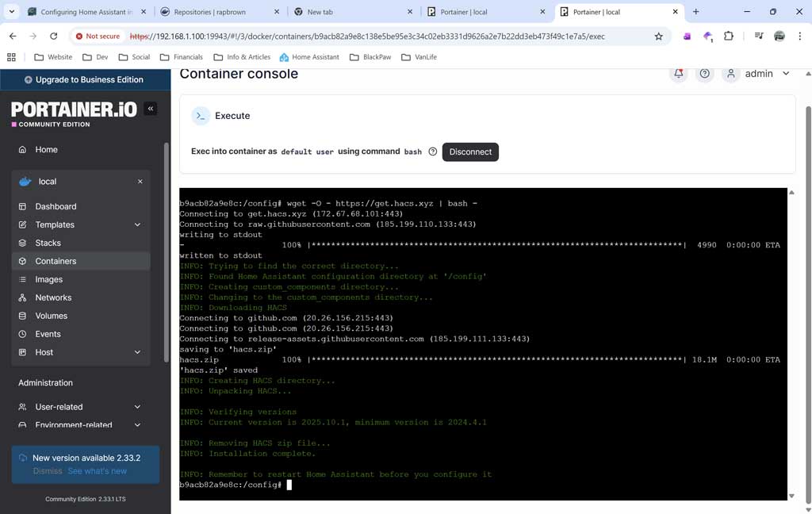The height and width of the screenshot is (514, 812).
Task: Go back in browser history
Action: pyautogui.click(x=13, y=36)
